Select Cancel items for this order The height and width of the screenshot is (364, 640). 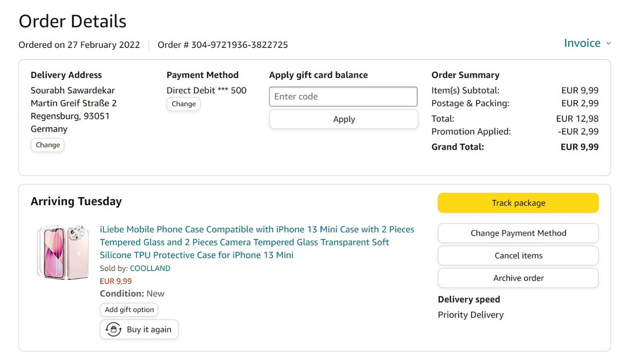pyautogui.click(x=518, y=256)
